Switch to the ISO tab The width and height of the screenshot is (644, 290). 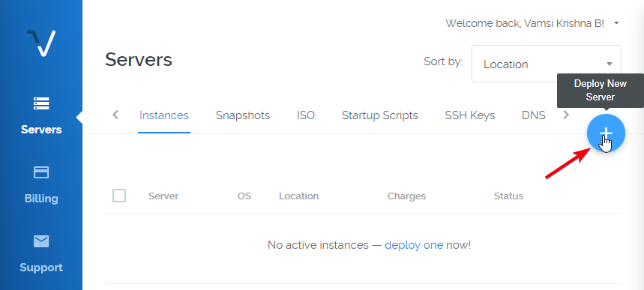coord(306,115)
